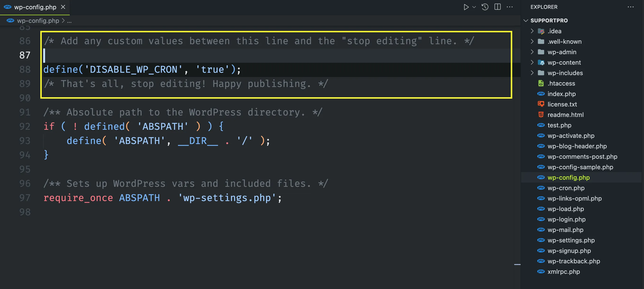Click the .idea folder icon
The height and width of the screenshot is (289, 644).
(541, 31)
